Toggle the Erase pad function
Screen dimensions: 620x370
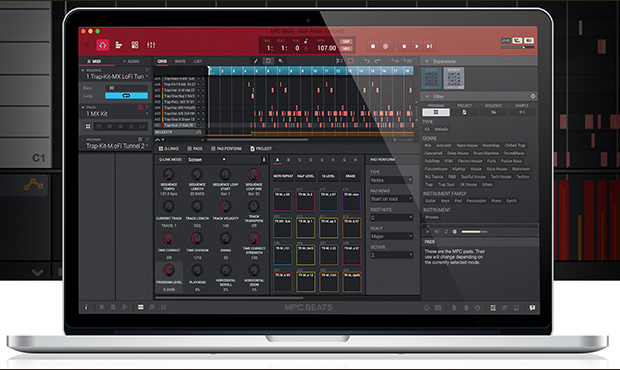[351, 176]
